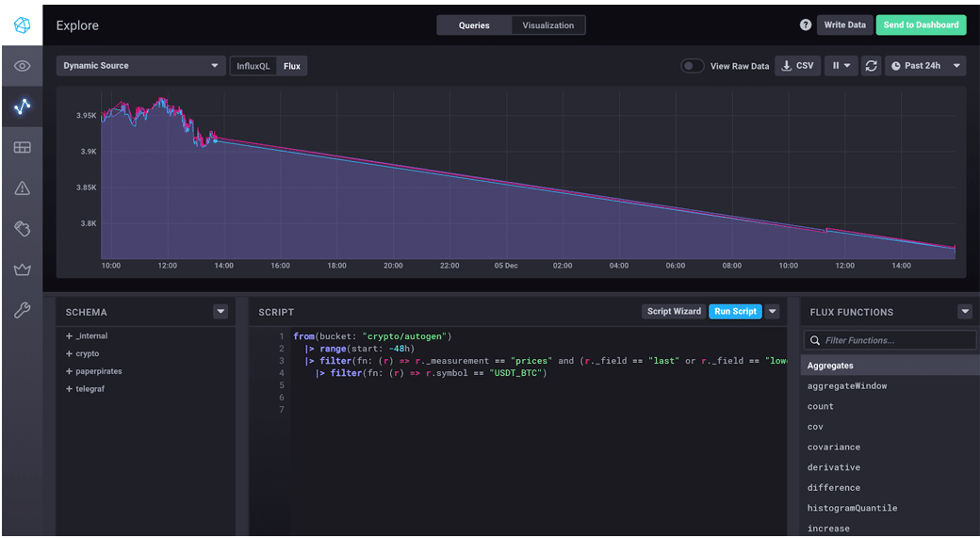Screen dimensions: 980x538
Task: Switch to the Visualization tab
Action: click(547, 25)
